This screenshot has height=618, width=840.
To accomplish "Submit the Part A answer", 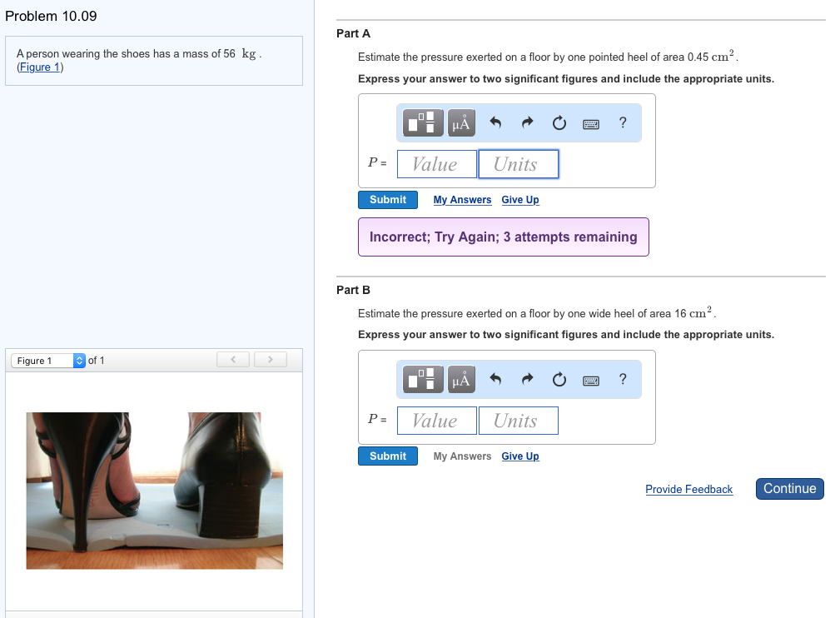I will [x=388, y=200].
